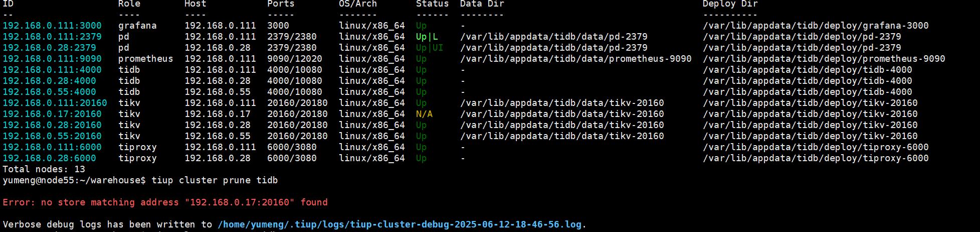Click the node ID 192.168.0.111:6000
The height and width of the screenshot is (232, 980).
coord(52,147)
